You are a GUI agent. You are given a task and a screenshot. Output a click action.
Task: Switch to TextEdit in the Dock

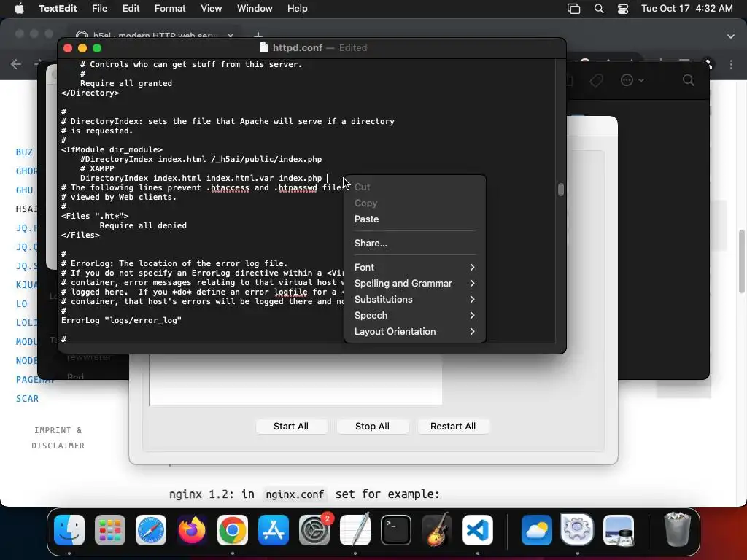tap(355, 530)
